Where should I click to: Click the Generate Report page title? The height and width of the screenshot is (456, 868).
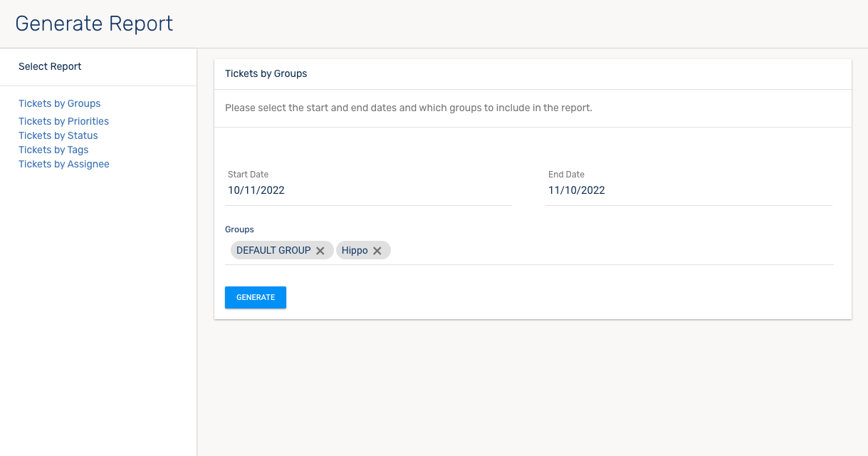click(x=94, y=24)
